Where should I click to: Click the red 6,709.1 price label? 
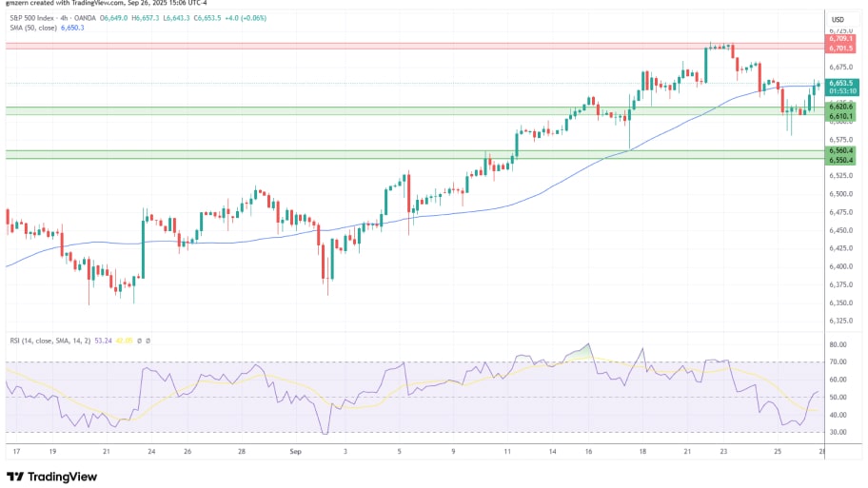pos(839,39)
